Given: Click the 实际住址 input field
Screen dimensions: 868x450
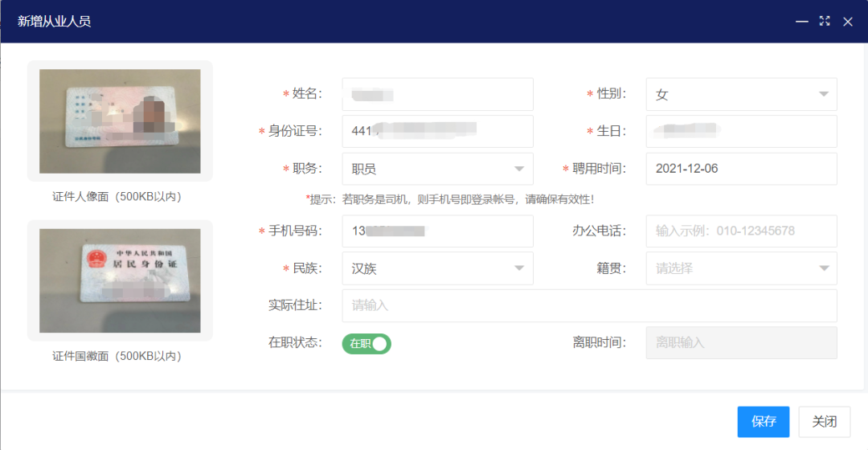Looking at the screenshot, I should [x=589, y=305].
